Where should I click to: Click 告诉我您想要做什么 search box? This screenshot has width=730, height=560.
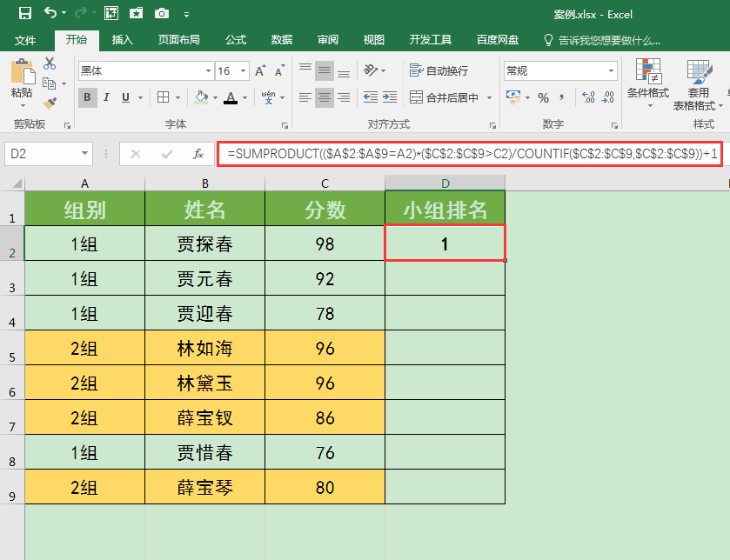click(x=602, y=41)
